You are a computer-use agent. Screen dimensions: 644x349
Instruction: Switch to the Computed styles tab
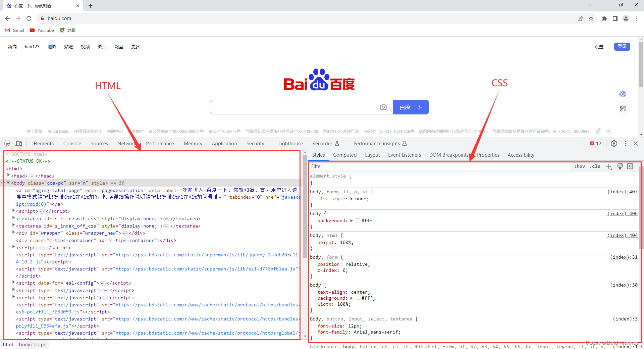click(345, 155)
